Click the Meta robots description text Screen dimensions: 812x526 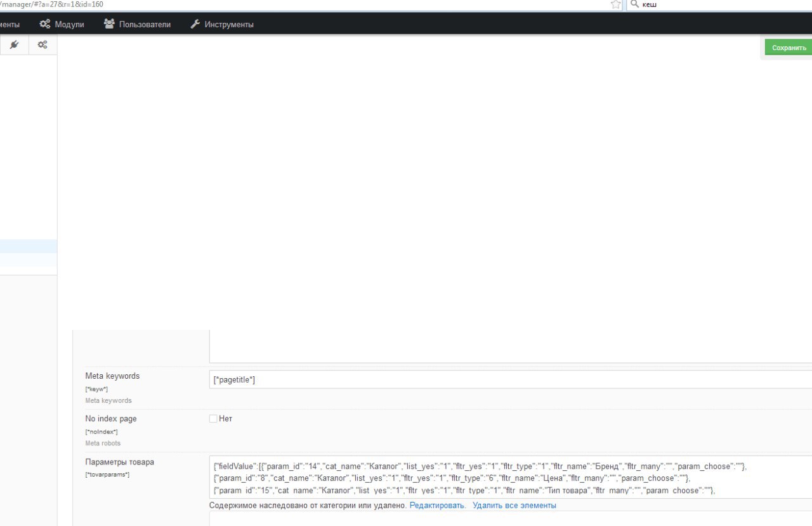click(103, 444)
